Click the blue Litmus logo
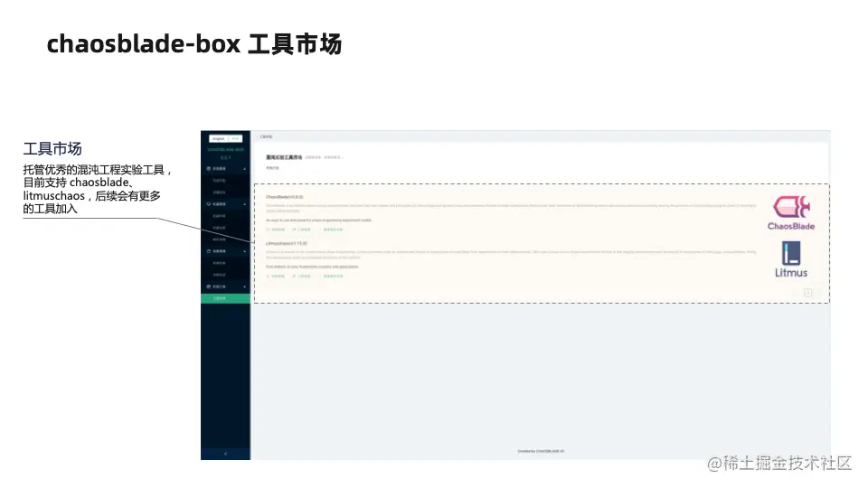Screen dimensions: 868x488 point(791,259)
